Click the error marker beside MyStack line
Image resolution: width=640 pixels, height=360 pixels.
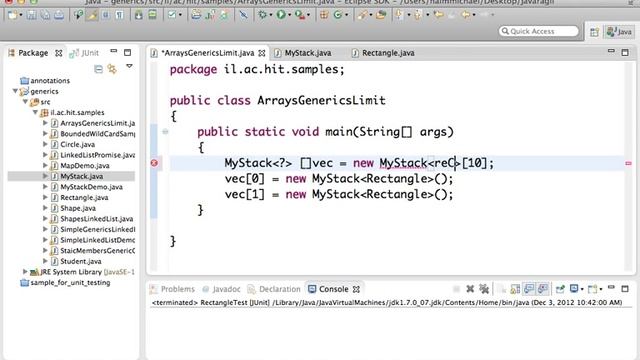[154, 163]
